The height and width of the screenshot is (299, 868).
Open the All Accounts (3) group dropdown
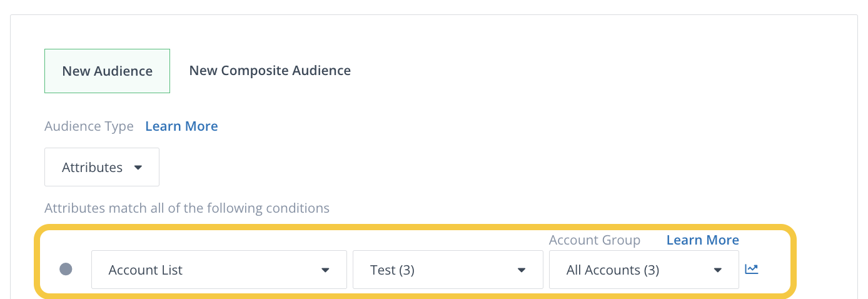[644, 270]
